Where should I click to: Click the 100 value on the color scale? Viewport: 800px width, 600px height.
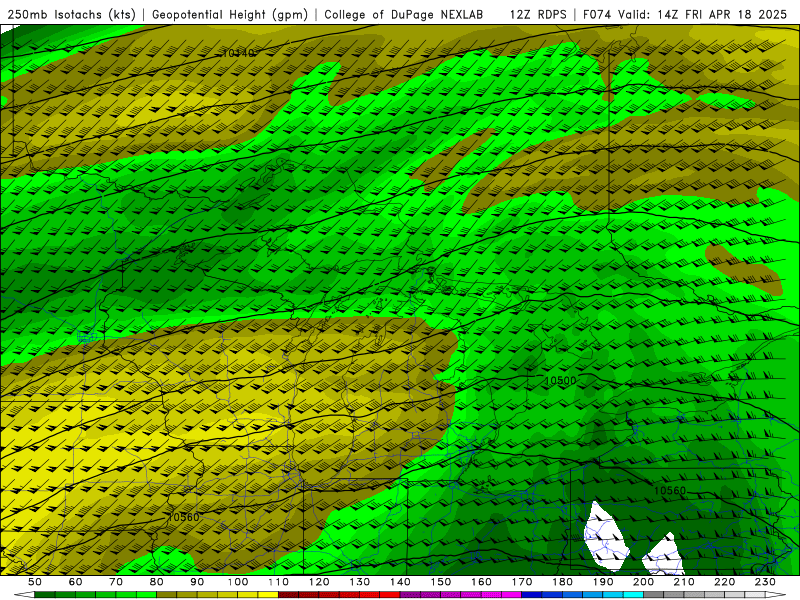(x=238, y=582)
